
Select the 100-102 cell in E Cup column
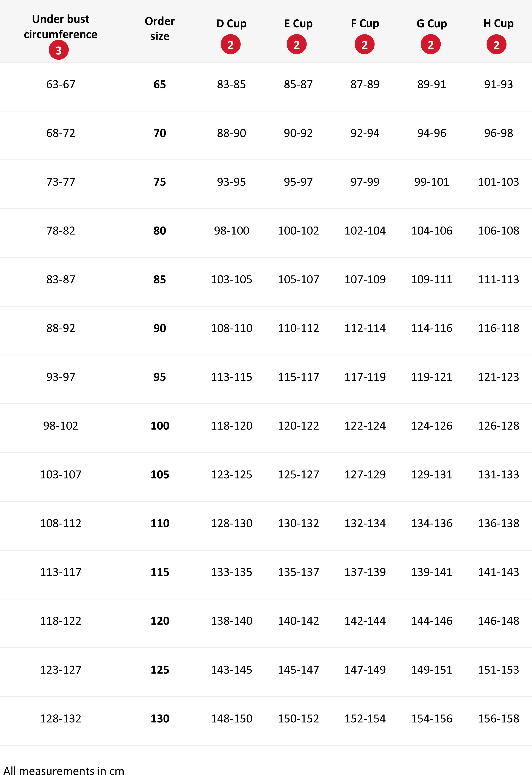299,231
